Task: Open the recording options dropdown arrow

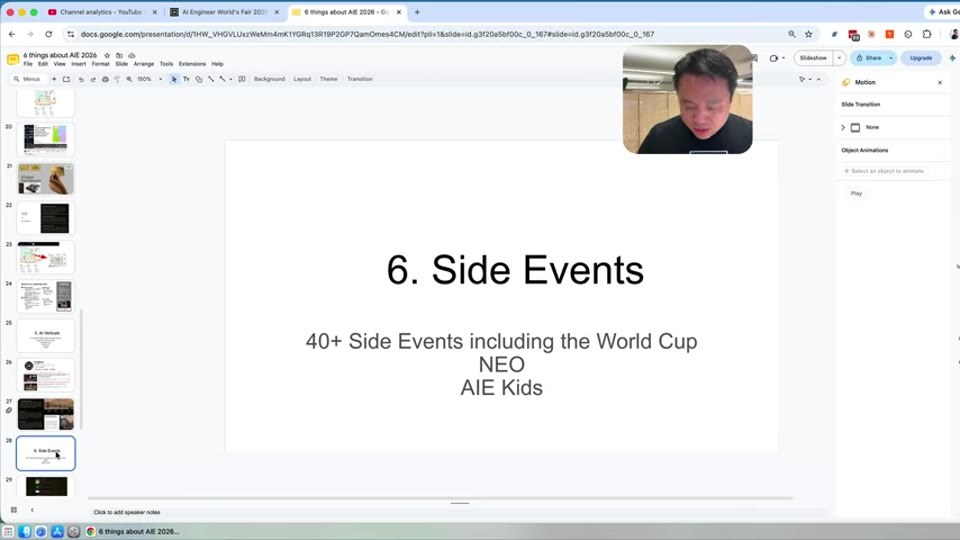Action: (x=784, y=58)
